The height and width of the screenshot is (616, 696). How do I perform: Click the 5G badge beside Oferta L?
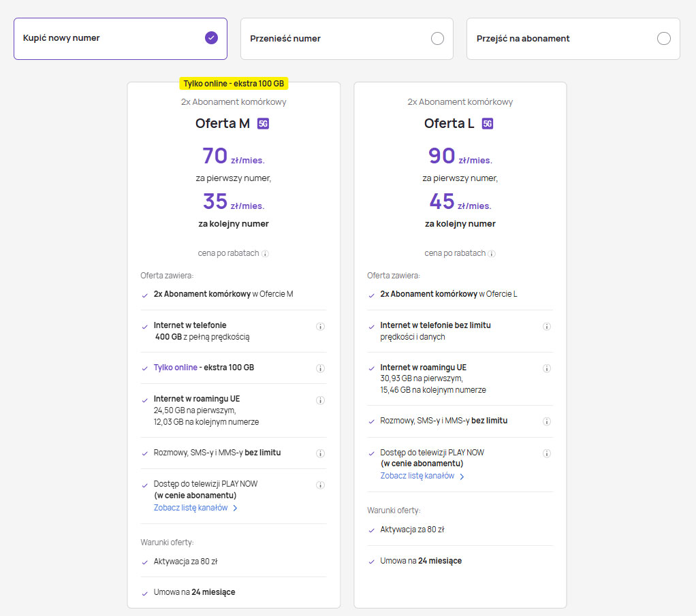click(487, 124)
